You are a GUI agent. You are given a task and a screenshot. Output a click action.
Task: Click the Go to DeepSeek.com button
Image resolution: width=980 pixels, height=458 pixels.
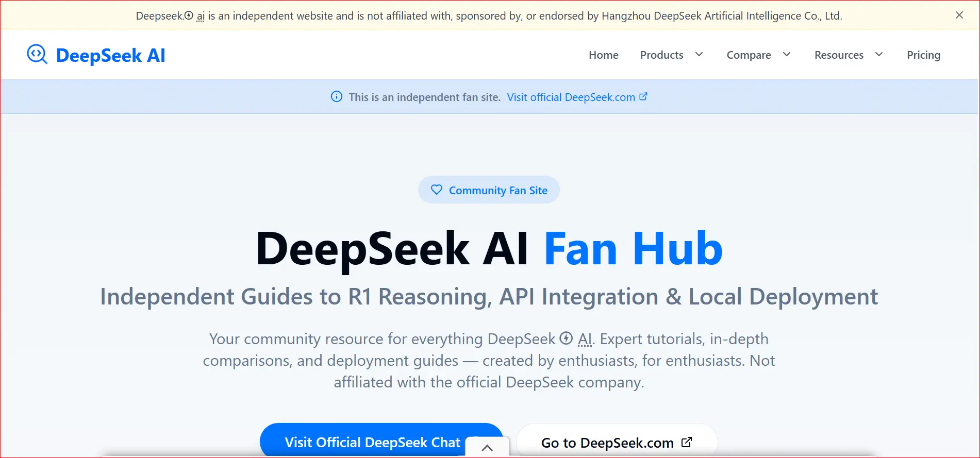[x=607, y=443]
